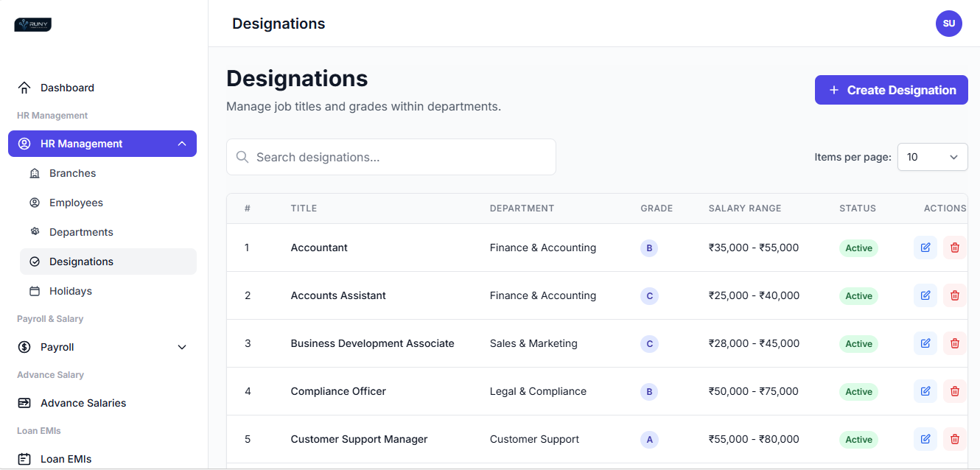Screen dimensions: 980x470
Task: Edit the Compliance Officer designation
Action: 925,391
